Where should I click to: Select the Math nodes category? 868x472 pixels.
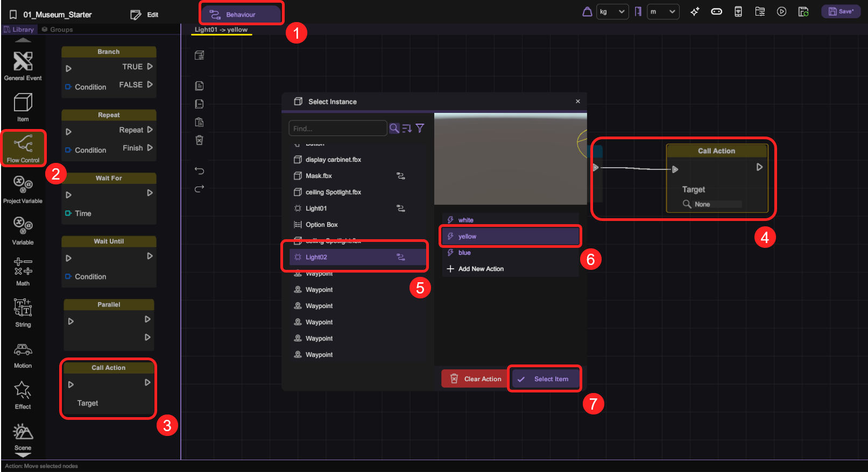click(23, 270)
